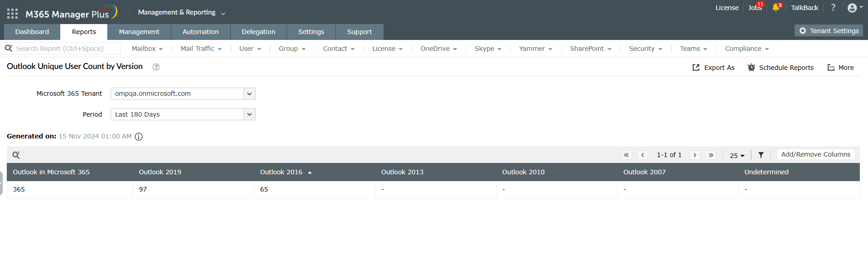The height and width of the screenshot is (271, 868).
Task: Open the TalkBack link
Action: pos(805,8)
